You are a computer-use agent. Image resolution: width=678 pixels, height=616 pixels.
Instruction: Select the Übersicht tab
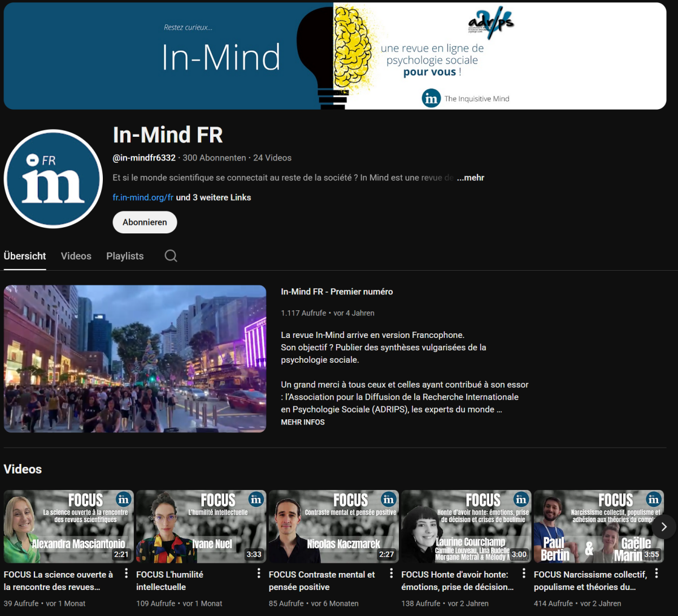pos(25,256)
